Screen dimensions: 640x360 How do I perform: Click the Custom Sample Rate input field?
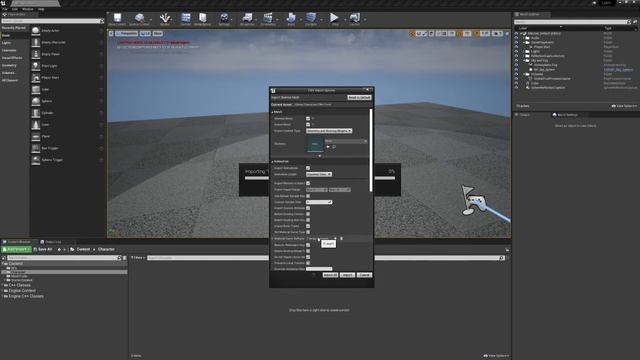(x=319, y=202)
